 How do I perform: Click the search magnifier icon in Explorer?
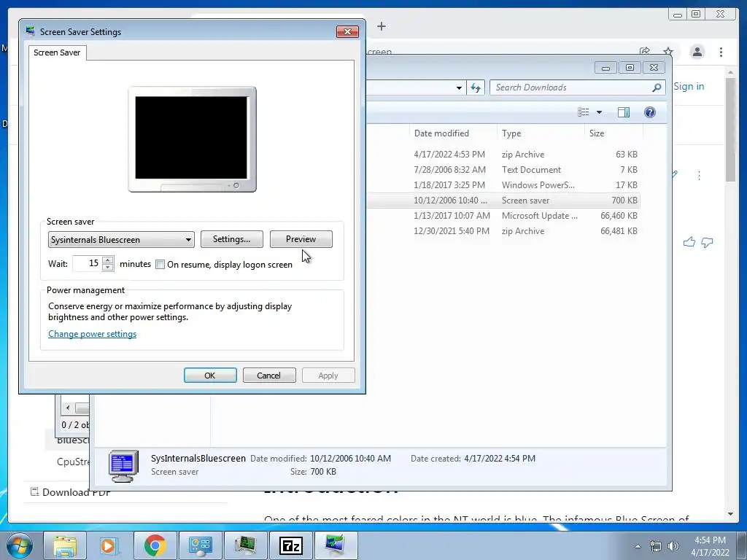pyautogui.click(x=657, y=87)
